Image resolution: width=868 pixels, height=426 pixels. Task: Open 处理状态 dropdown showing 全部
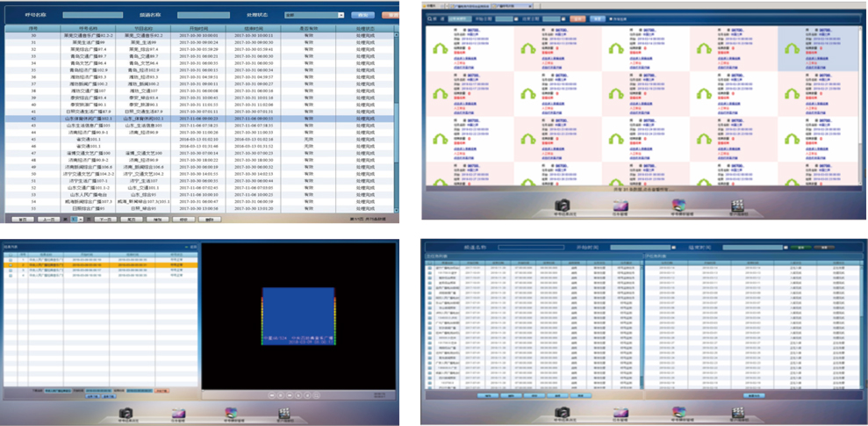(314, 15)
